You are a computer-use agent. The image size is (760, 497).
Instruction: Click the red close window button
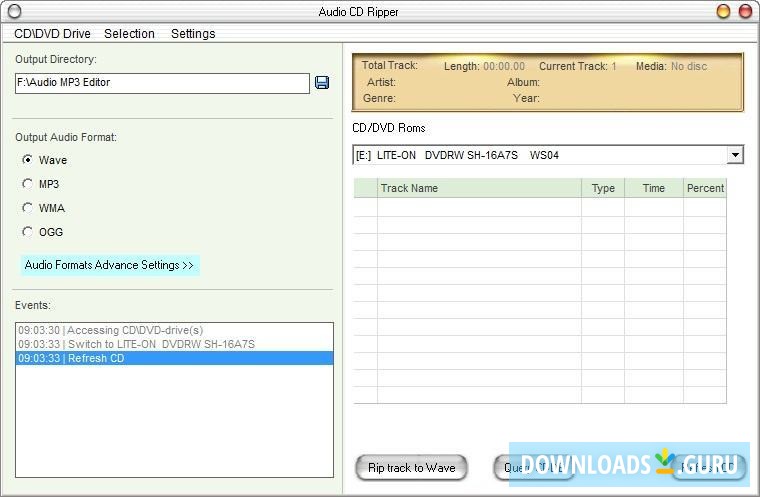(x=745, y=12)
